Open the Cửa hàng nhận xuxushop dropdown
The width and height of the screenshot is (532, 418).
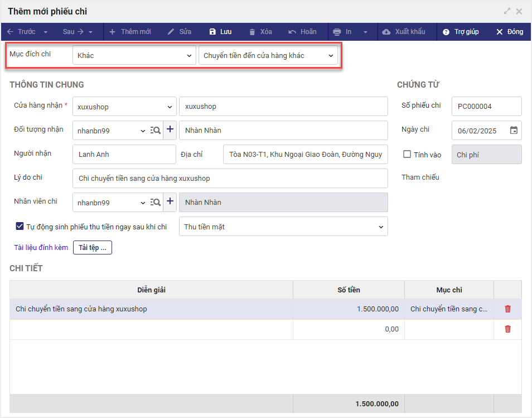124,107
